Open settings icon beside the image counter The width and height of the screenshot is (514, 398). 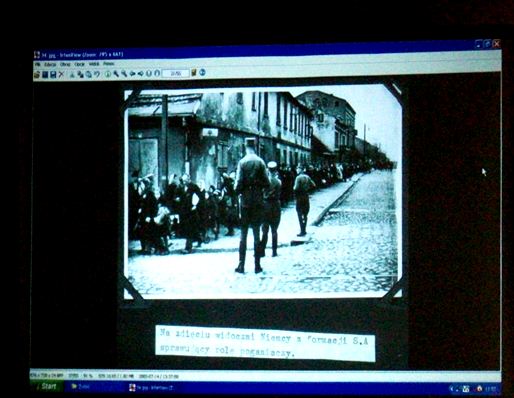194,73
